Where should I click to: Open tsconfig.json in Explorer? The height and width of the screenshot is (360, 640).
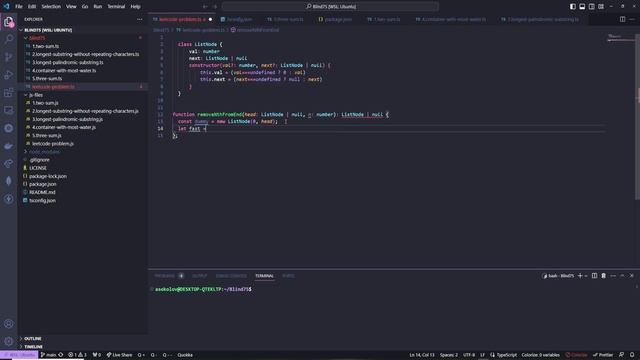click(x=42, y=200)
